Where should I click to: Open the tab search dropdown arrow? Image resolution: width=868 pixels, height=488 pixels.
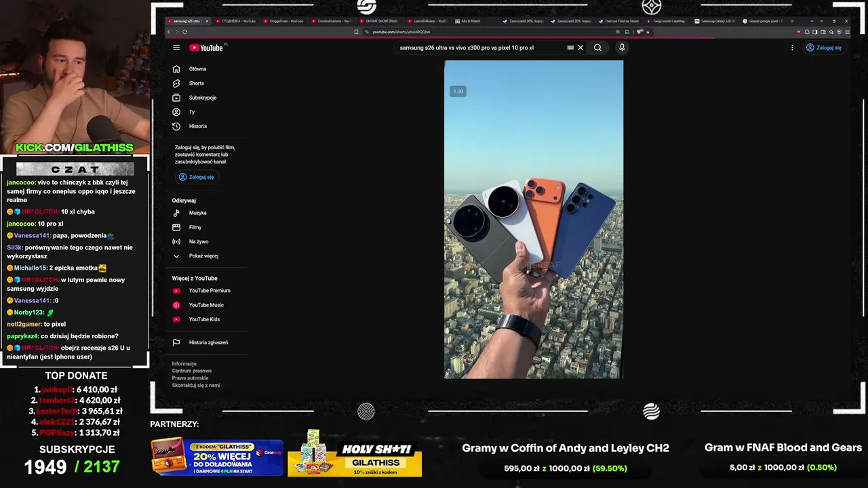812,21
